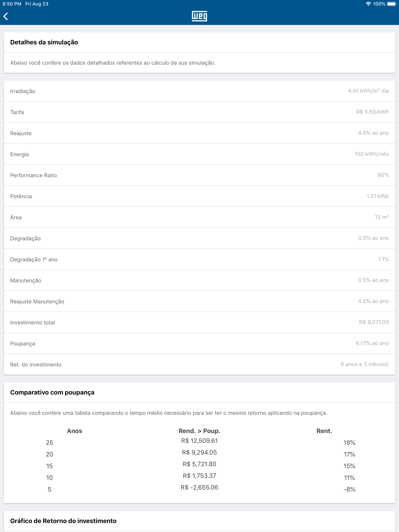399x532 pixels.
Task: Select the Área row label
Action: click(16, 218)
